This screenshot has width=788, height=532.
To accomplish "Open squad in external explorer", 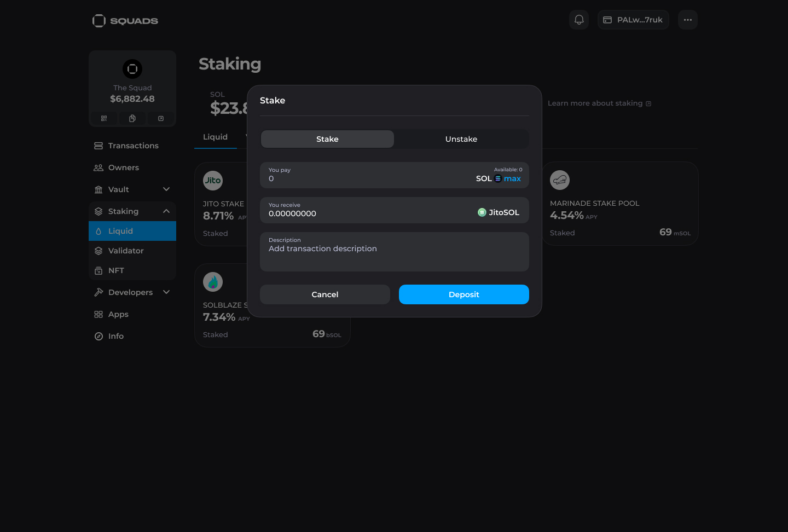I will click(161, 118).
